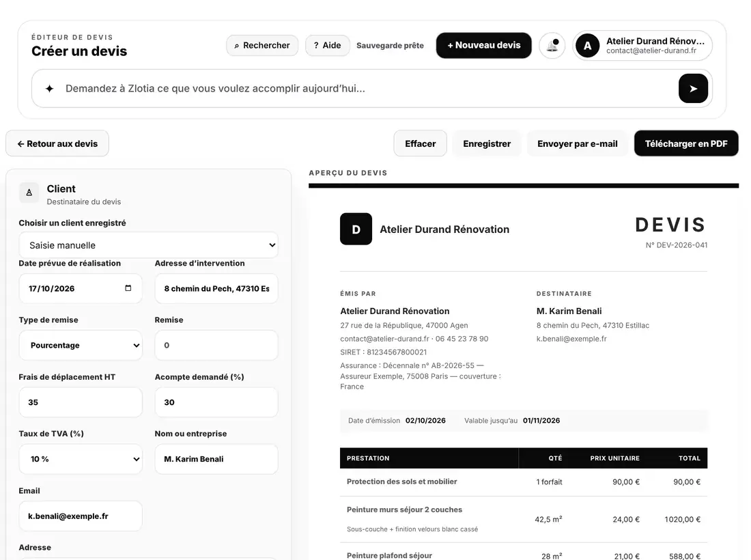Image resolution: width=751 pixels, height=560 pixels.
Task: Click the SIRET number line
Action: (383, 352)
